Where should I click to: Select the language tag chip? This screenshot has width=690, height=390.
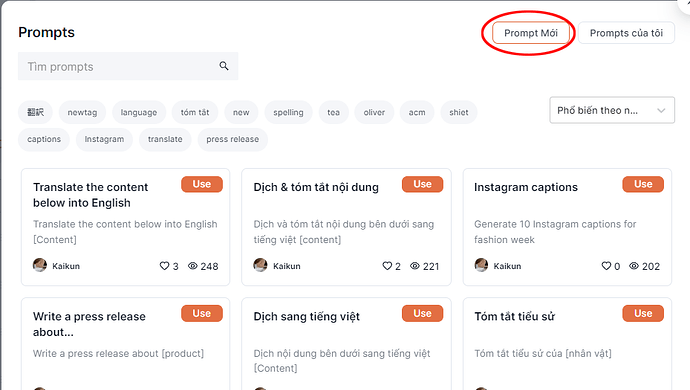[139, 112]
